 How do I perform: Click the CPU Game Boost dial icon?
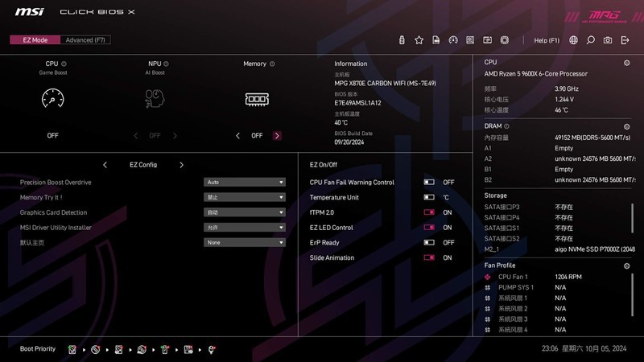[x=52, y=98]
